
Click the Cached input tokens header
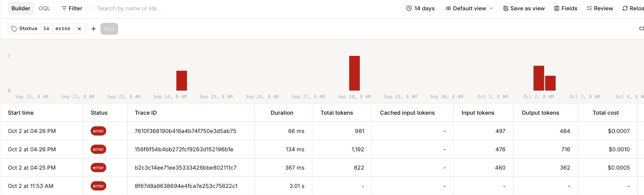click(407, 113)
